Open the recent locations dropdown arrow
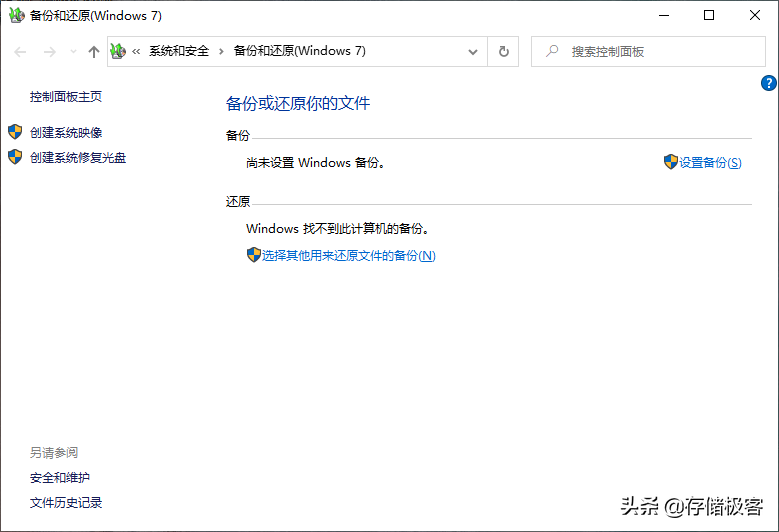 click(73, 52)
